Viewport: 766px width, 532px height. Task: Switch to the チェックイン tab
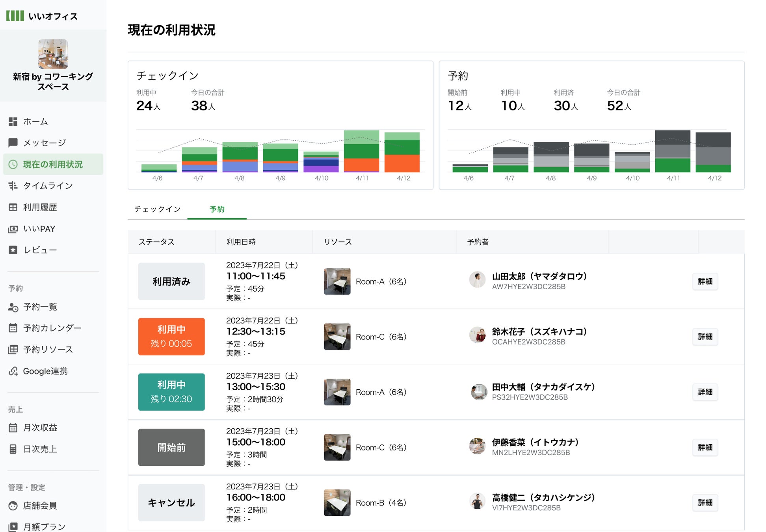[157, 209]
